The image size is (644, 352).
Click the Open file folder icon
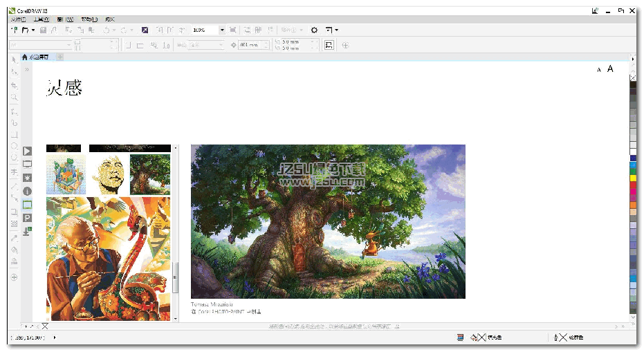click(25, 30)
